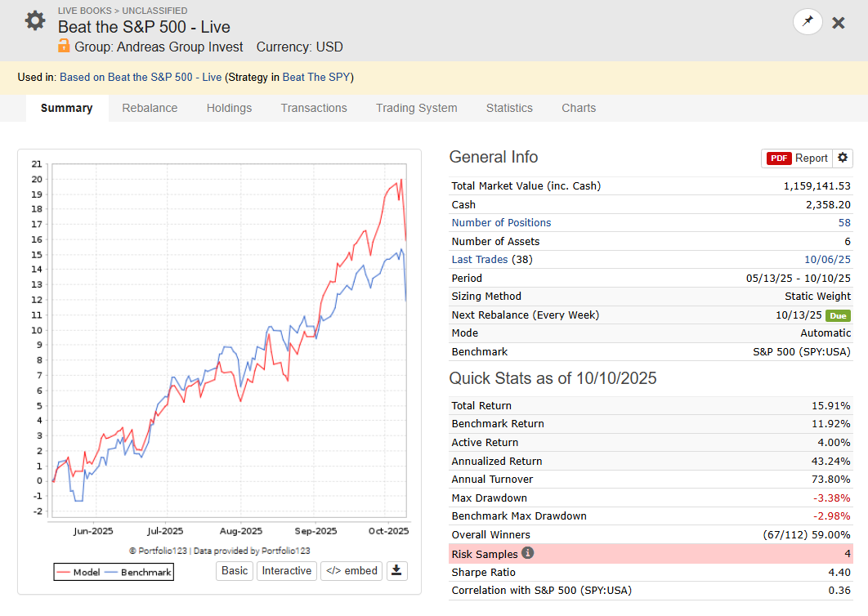The height and width of the screenshot is (616, 868).
Task: Click the 'Beat the S&P 500 - Live' title
Action: 144,27
